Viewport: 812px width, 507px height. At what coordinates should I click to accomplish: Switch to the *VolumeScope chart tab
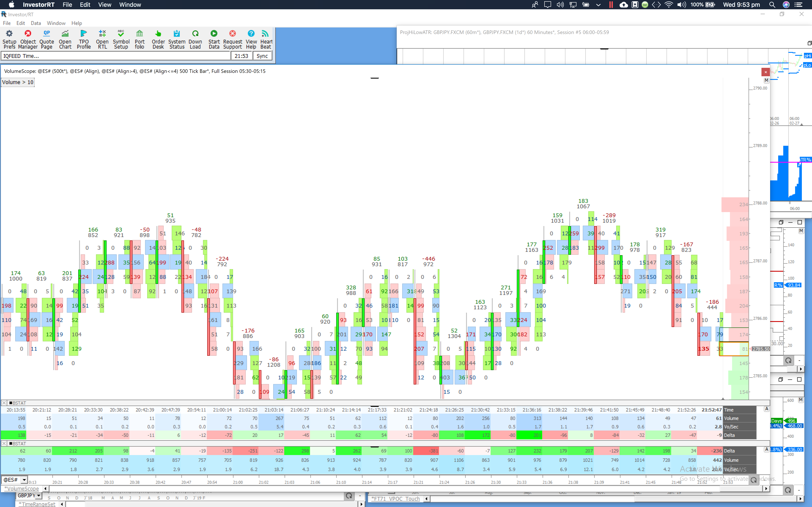pyautogui.click(x=22, y=489)
